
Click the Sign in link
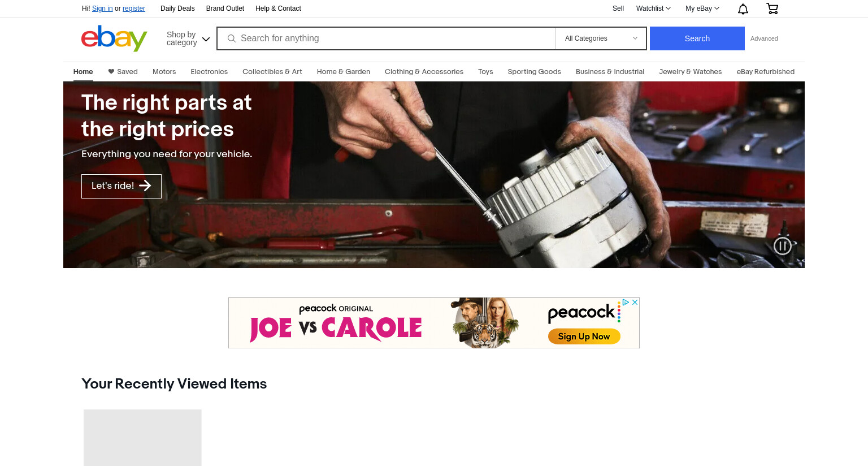tap(102, 8)
